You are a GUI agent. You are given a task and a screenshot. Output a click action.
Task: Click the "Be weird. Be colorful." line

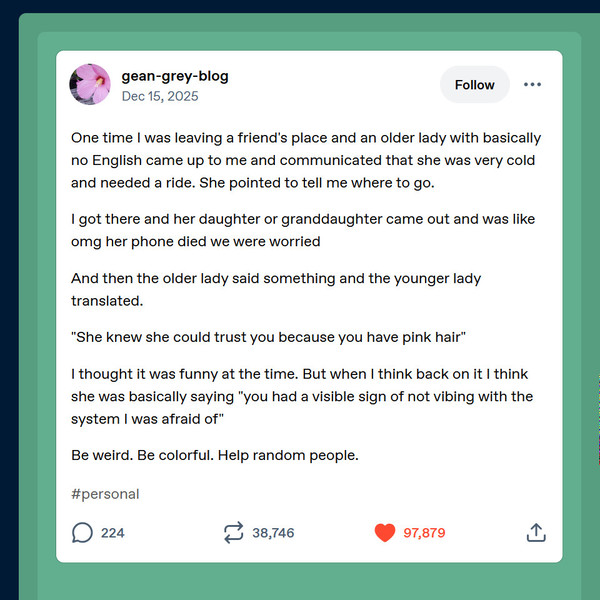click(x=214, y=455)
